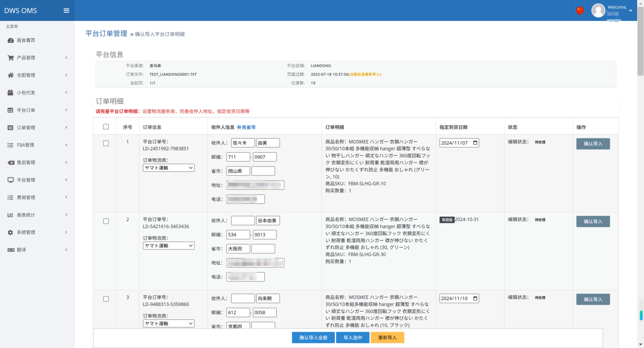
Task: Click the 次日达 badge in row 2
Action: (447, 220)
